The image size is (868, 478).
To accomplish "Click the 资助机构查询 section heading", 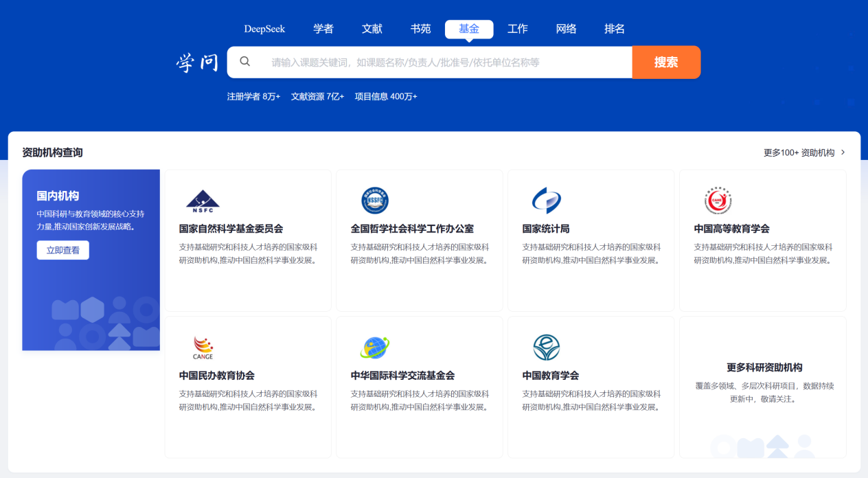I will click(52, 152).
